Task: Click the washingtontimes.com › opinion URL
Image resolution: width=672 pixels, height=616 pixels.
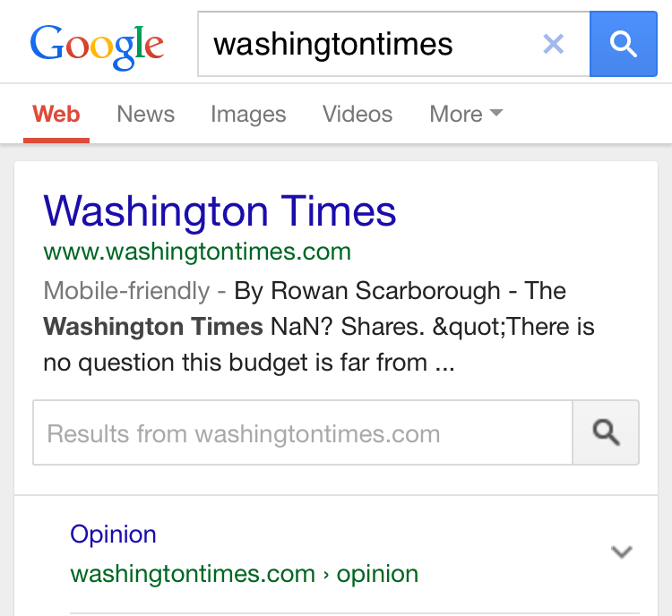Action: coord(244,574)
